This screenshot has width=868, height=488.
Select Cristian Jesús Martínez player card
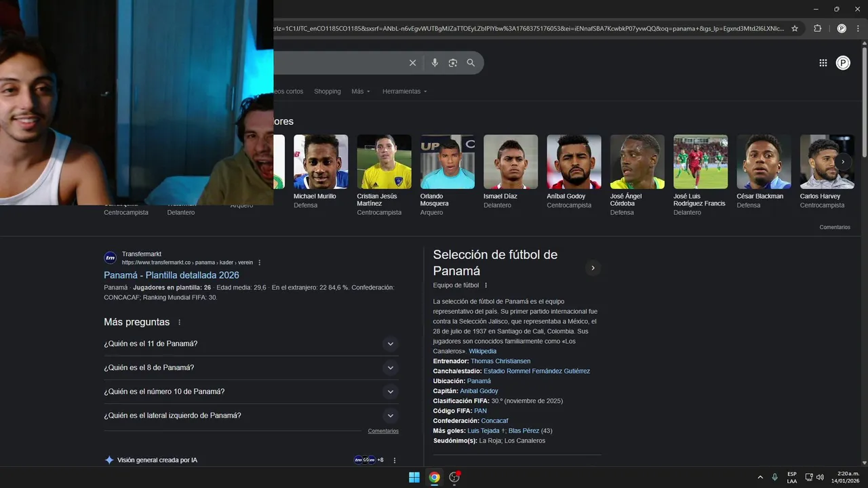coord(384,175)
